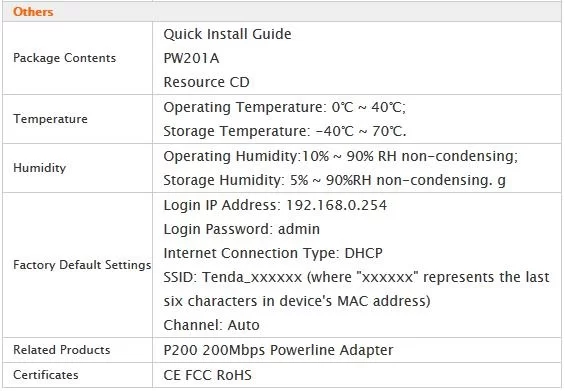The height and width of the screenshot is (391, 565).
Task: Select the Humidity row label
Action: 40,168
